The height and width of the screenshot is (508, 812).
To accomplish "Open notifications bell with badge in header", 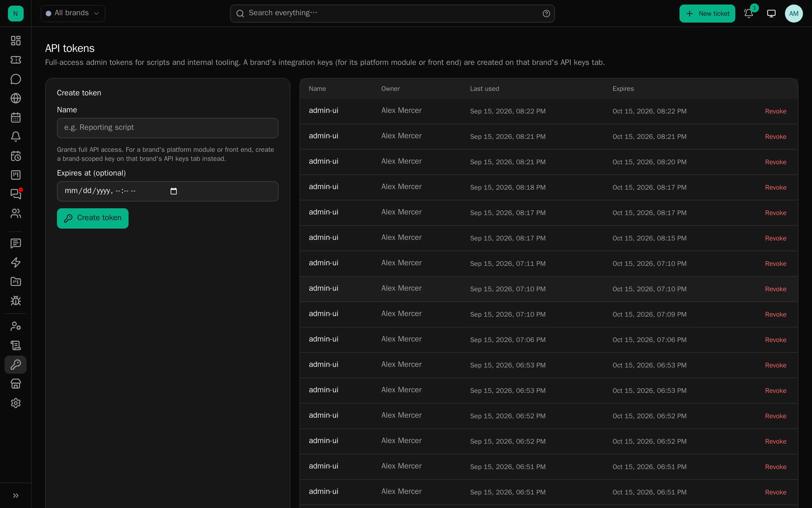I will tap(749, 14).
